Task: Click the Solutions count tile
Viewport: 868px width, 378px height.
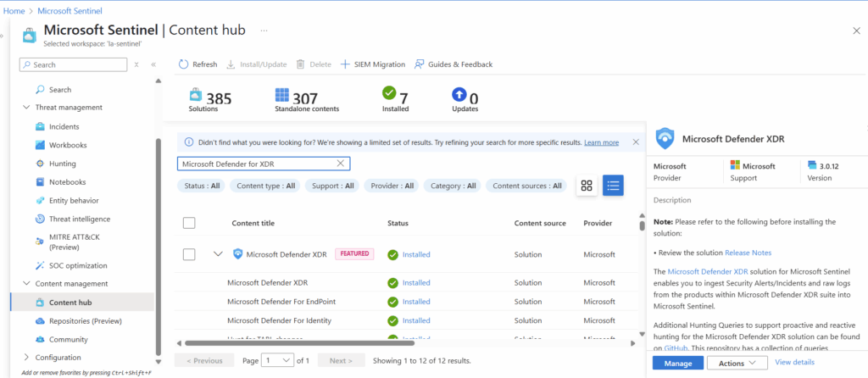Action: pyautogui.click(x=210, y=100)
